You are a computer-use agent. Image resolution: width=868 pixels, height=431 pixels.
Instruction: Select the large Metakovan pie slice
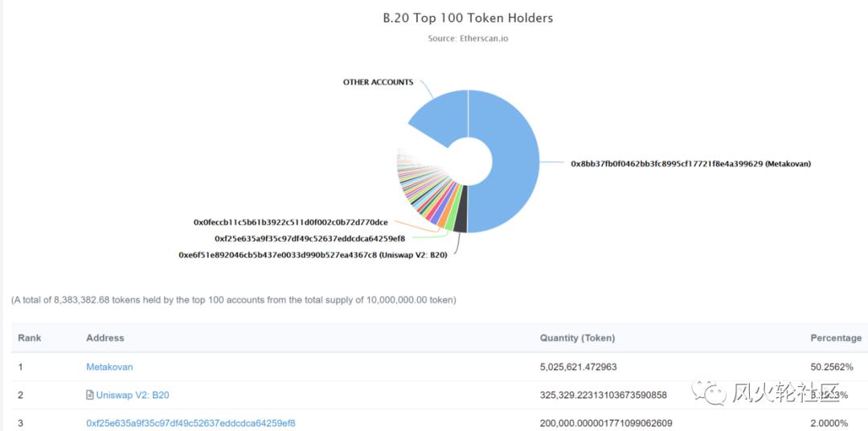tap(515, 161)
